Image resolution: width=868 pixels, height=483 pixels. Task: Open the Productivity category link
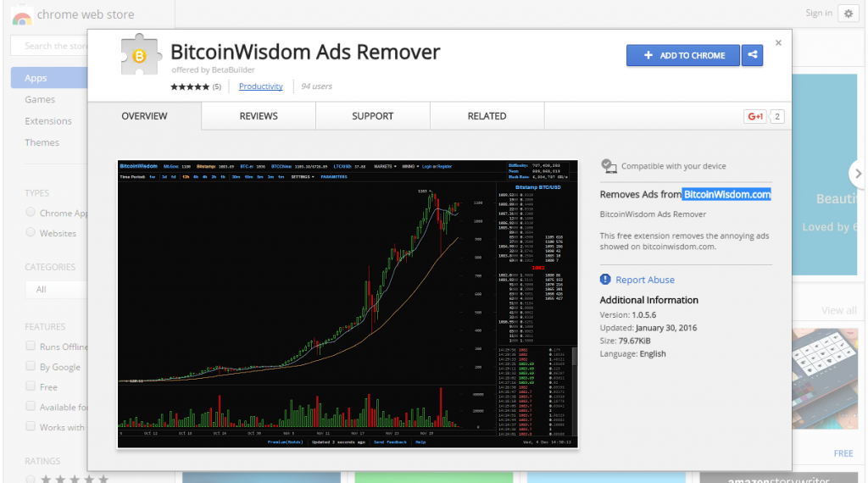261,86
